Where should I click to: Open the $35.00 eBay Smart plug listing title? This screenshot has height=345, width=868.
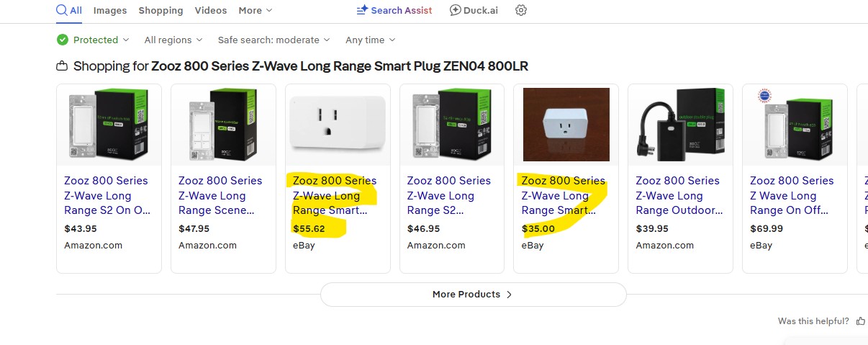point(563,195)
